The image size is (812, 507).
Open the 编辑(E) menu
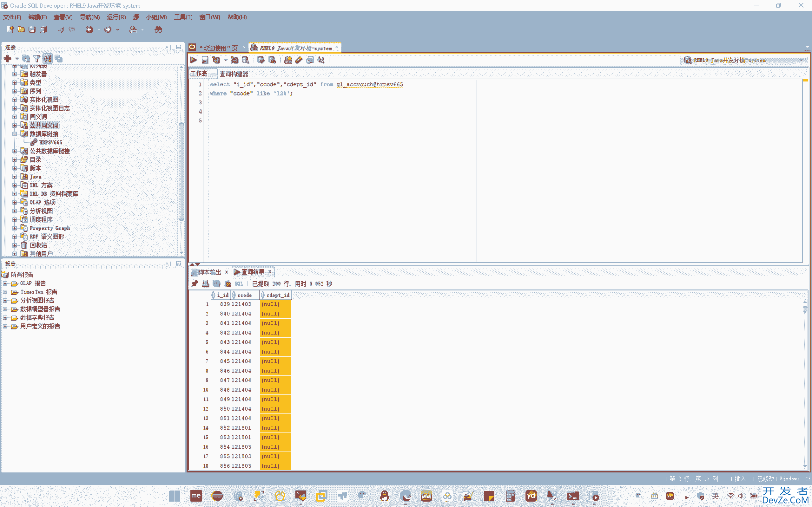tap(37, 17)
